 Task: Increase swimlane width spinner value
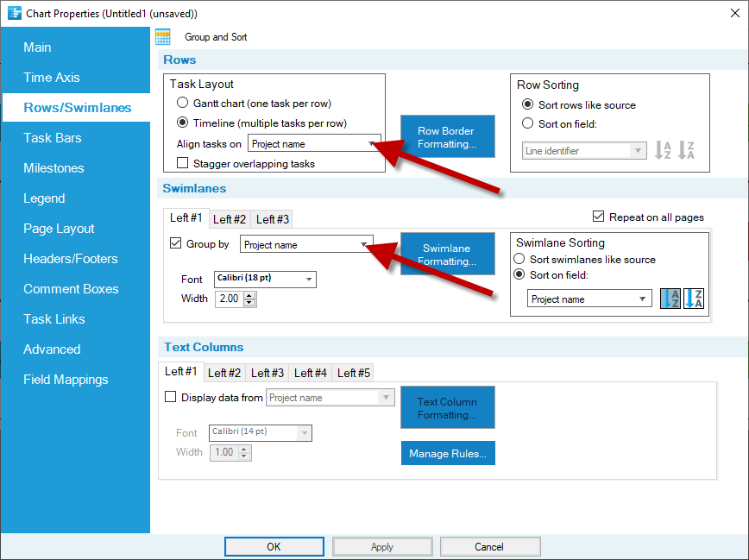[249, 295]
